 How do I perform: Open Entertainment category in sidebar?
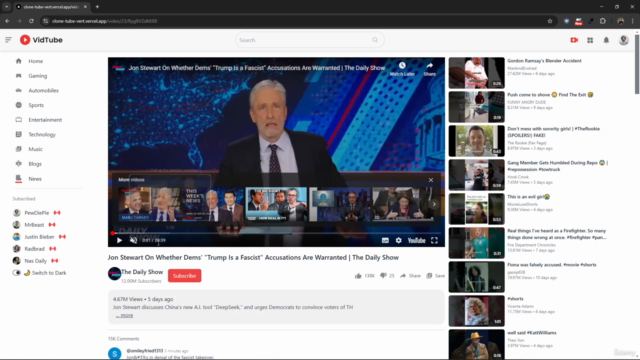45,120
